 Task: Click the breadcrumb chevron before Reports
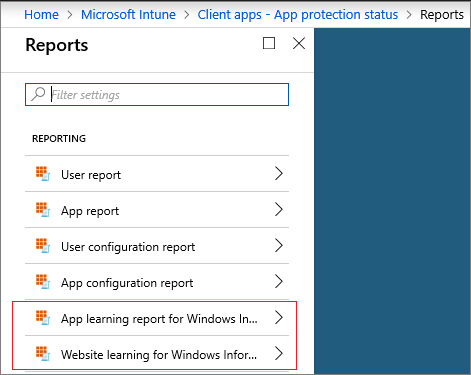coord(409,15)
